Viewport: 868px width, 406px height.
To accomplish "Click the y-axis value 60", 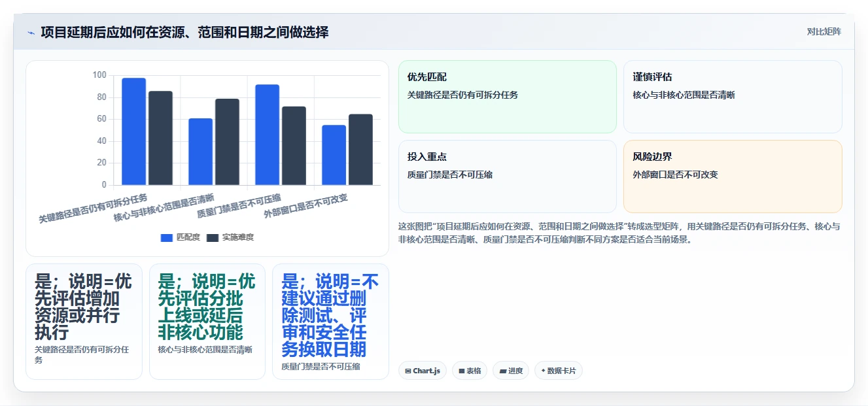I will (101, 119).
